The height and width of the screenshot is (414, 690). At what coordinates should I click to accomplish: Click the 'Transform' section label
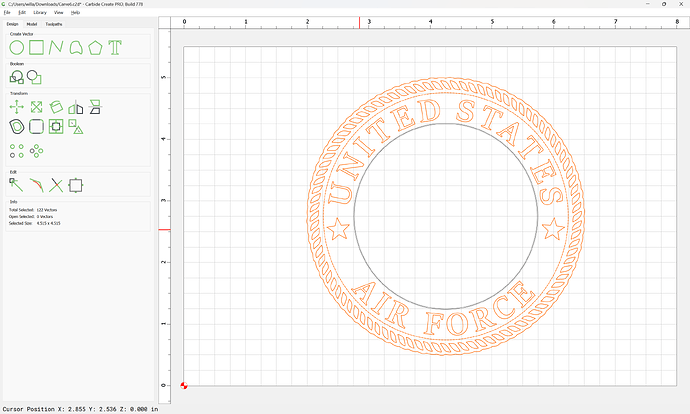tap(19, 93)
